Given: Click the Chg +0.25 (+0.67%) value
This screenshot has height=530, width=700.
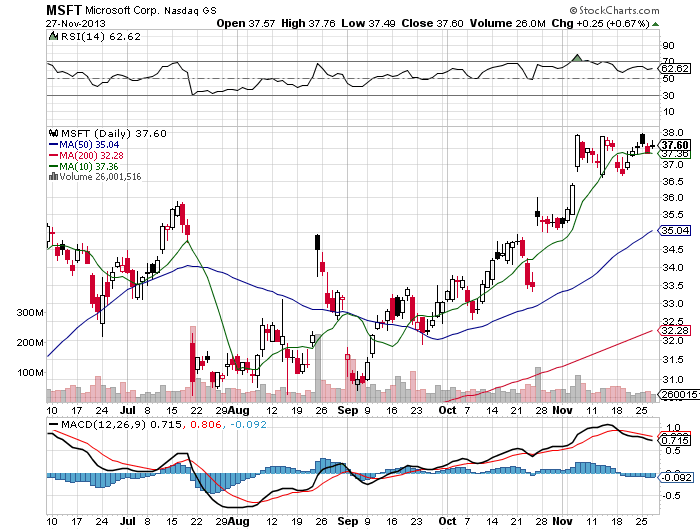Looking at the screenshot, I should 600,23.
